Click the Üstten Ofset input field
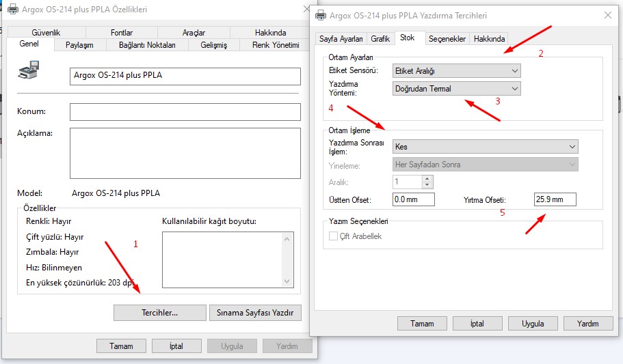 click(414, 199)
